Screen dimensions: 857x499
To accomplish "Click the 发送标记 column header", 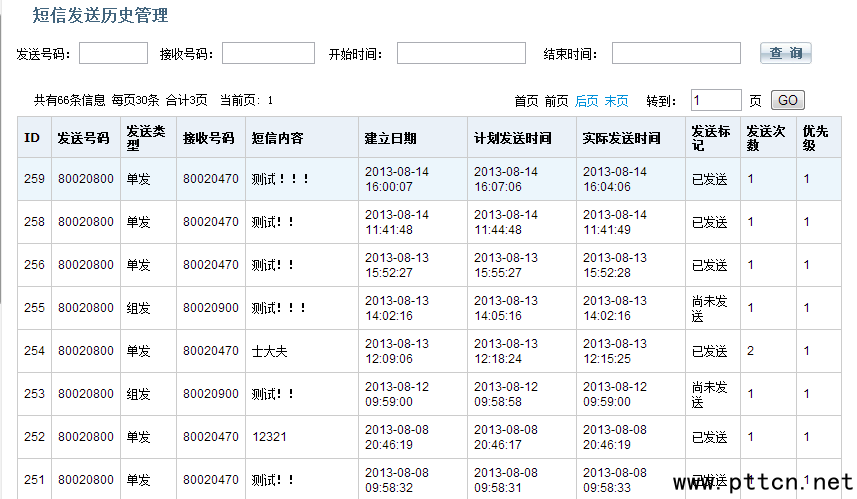I will pyautogui.click(x=711, y=138).
